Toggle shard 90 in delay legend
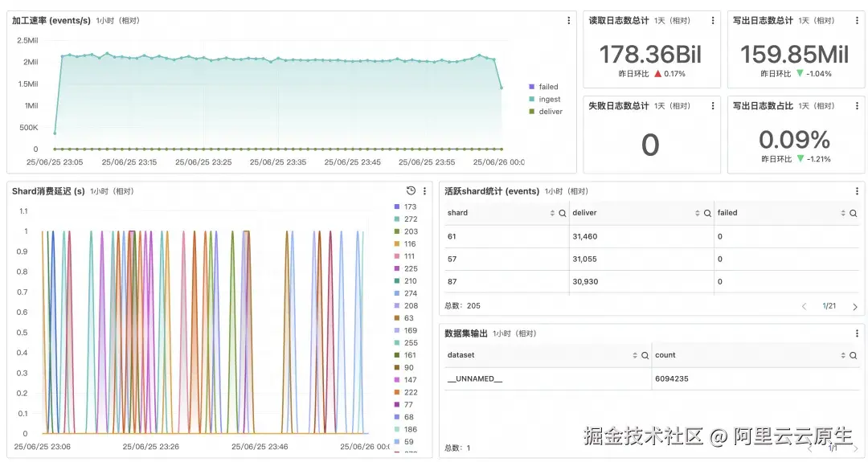The width and height of the screenshot is (868, 462). [404, 367]
